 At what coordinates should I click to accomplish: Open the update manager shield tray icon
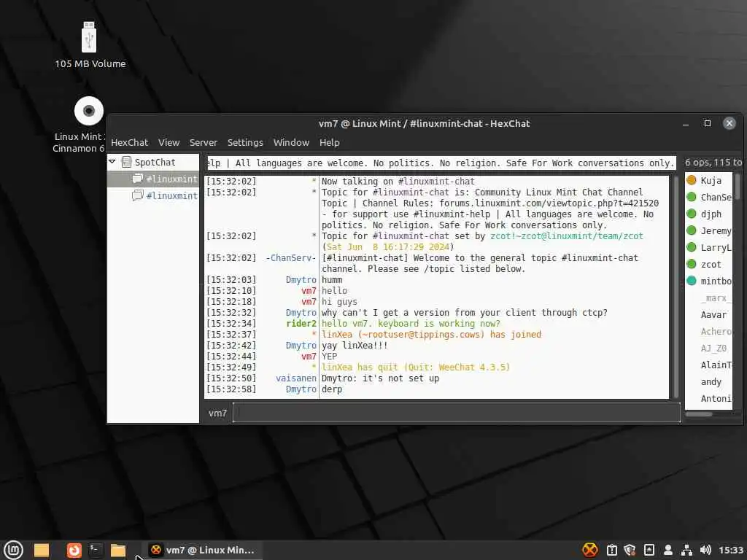(x=630, y=550)
